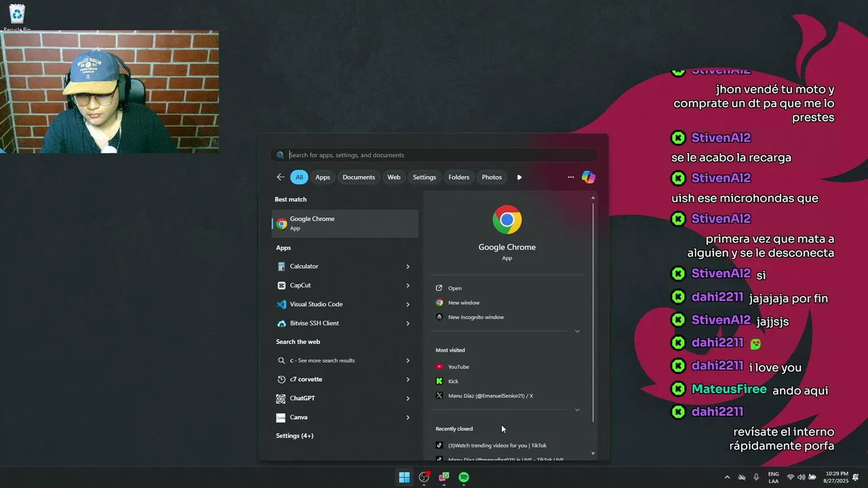This screenshot has width=868, height=488.
Task: Show more filter tabs with the play arrow
Action: (x=519, y=177)
